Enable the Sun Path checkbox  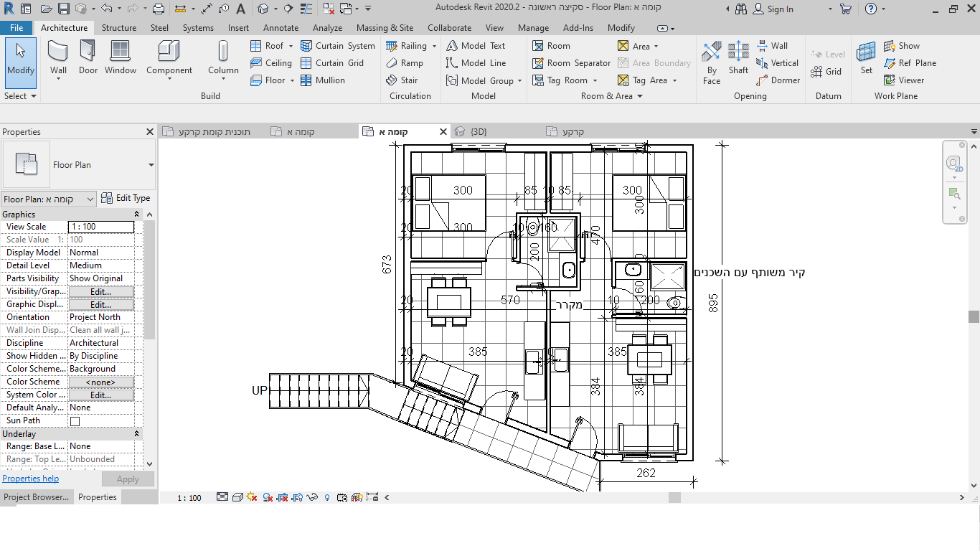coord(75,421)
